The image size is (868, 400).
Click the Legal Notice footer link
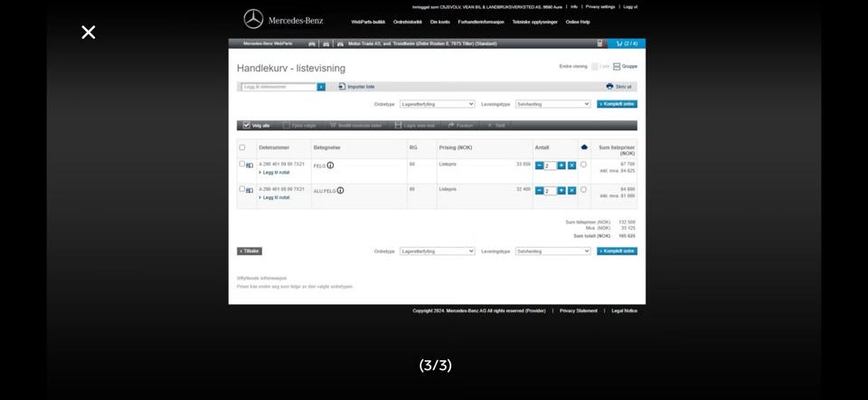625,311
